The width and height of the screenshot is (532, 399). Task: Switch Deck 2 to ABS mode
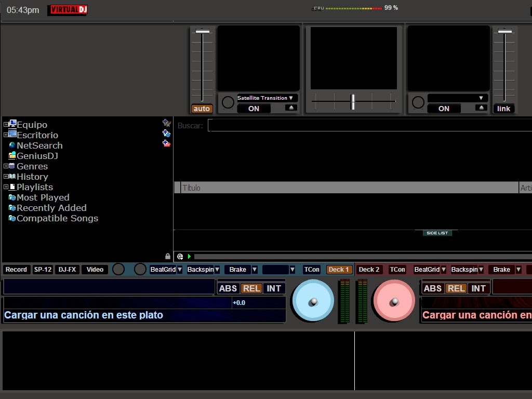433,288
